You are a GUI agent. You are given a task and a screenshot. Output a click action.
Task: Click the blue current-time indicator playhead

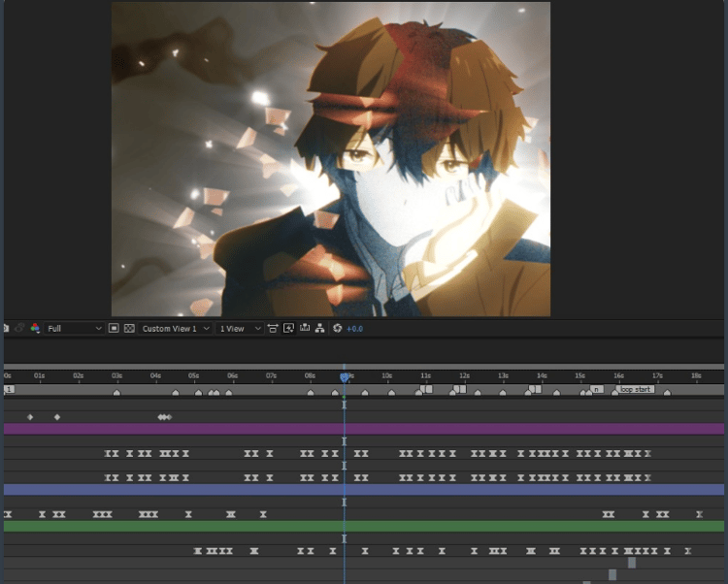point(345,377)
